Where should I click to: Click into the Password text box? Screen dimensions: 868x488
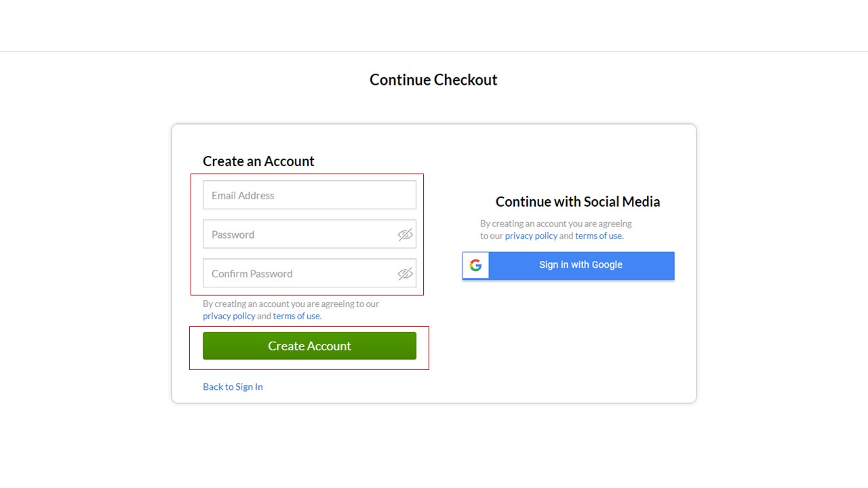point(298,235)
